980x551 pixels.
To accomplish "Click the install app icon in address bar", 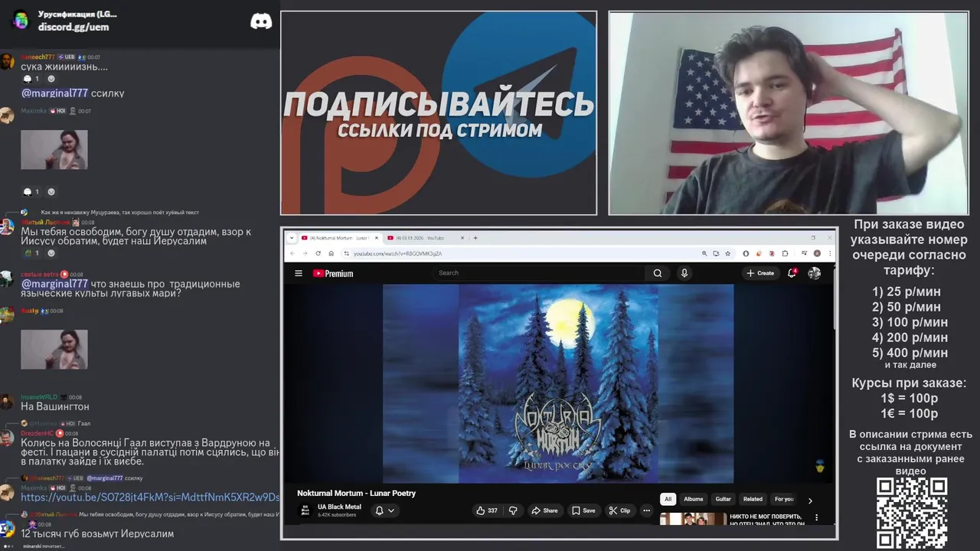I will [x=716, y=253].
